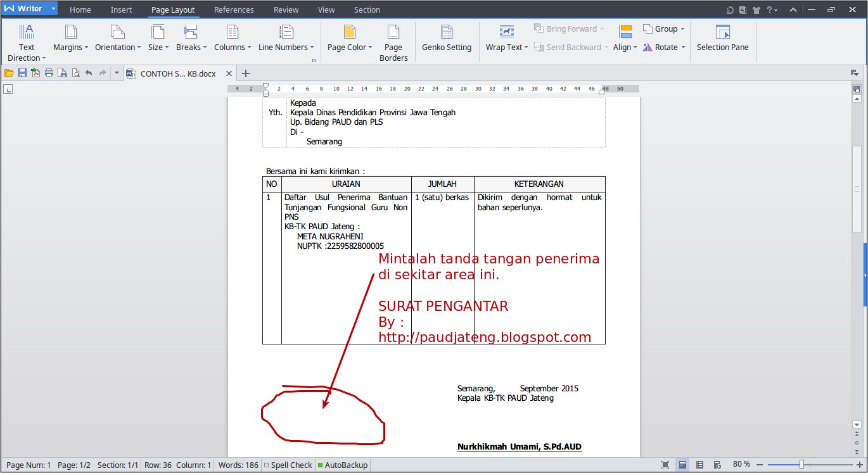
Task: Click the tab stop selector beside ruler
Action: tap(8, 89)
